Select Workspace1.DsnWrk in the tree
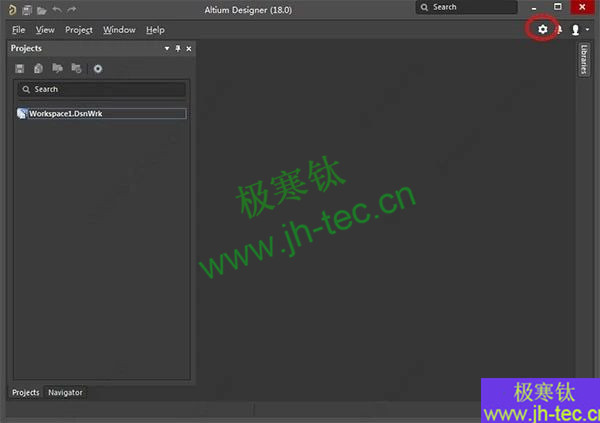Viewport: 600px width, 423px height. pyautogui.click(x=107, y=114)
